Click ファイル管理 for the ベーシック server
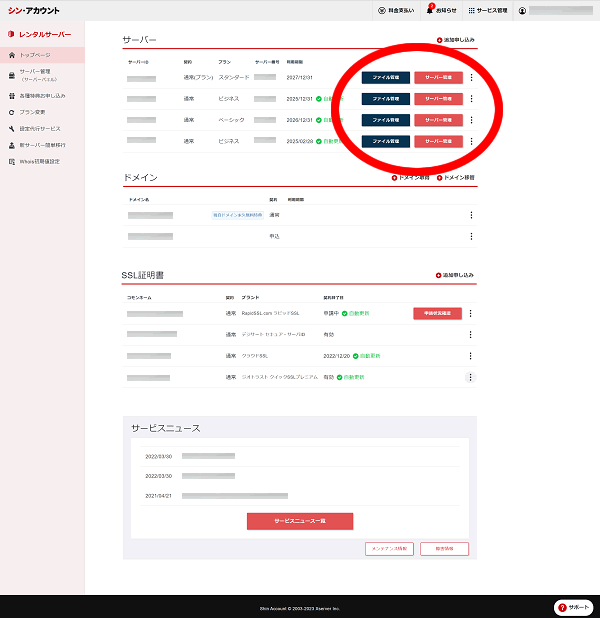Image resolution: width=600 pixels, height=618 pixels. click(x=386, y=120)
